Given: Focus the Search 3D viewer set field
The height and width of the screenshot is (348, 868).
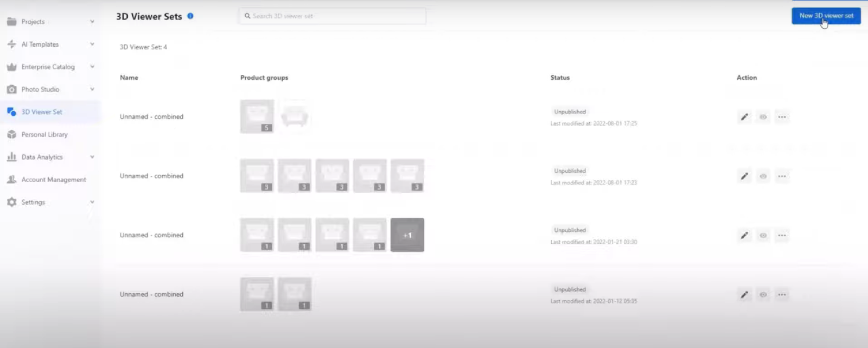Looking at the screenshot, I should click(333, 16).
